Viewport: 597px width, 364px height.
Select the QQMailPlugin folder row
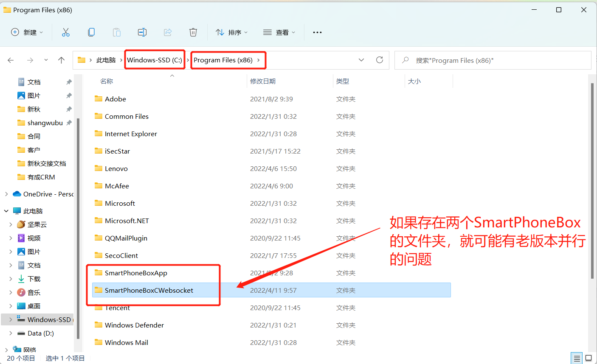click(271, 238)
